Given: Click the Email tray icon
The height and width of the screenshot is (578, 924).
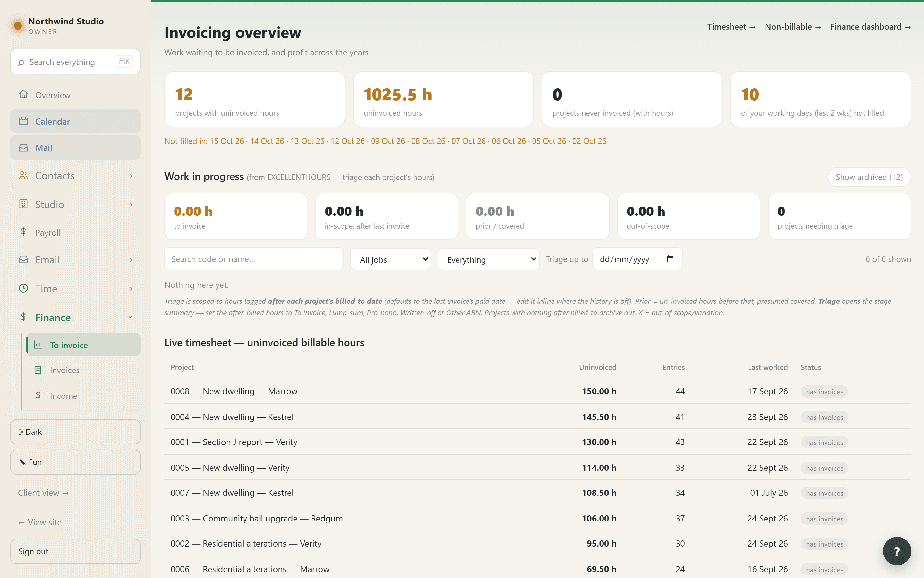Looking at the screenshot, I should pos(23,259).
